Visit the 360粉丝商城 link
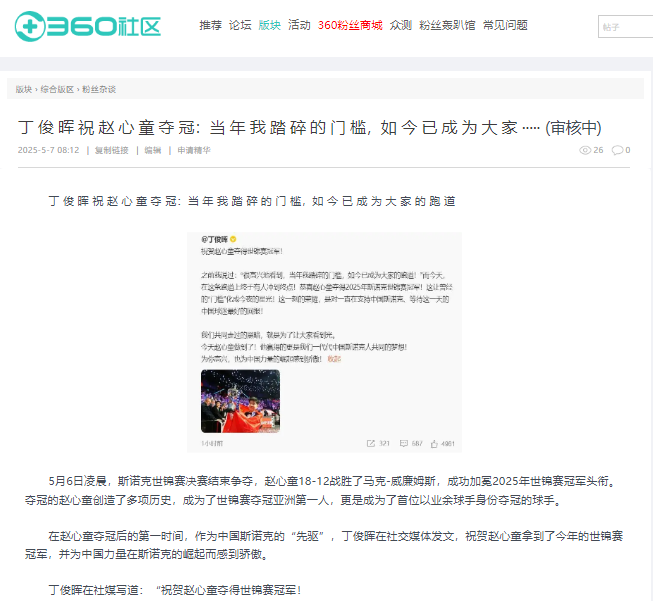The width and height of the screenshot is (653, 601). (x=350, y=25)
